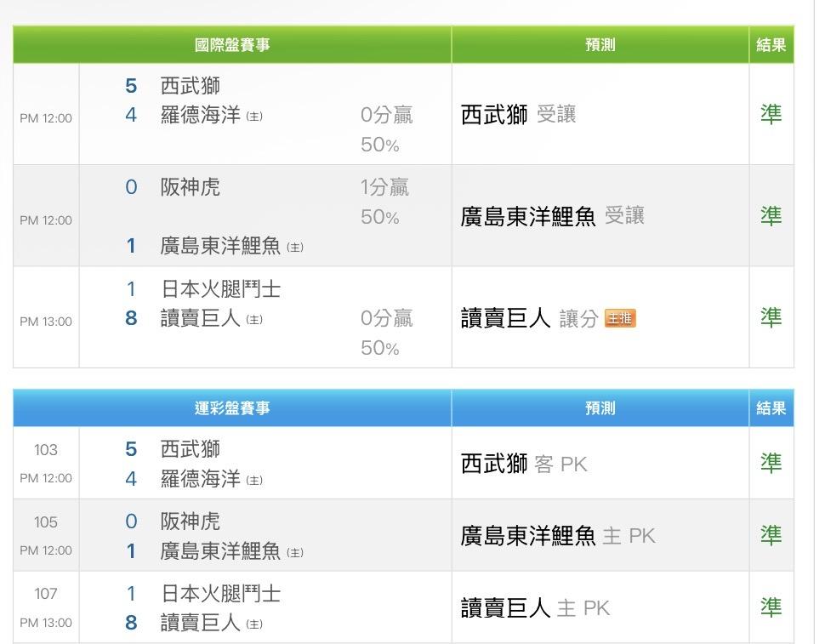825x644 pixels.
Task: Click the 準 result for game 107
Action: click(771, 607)
